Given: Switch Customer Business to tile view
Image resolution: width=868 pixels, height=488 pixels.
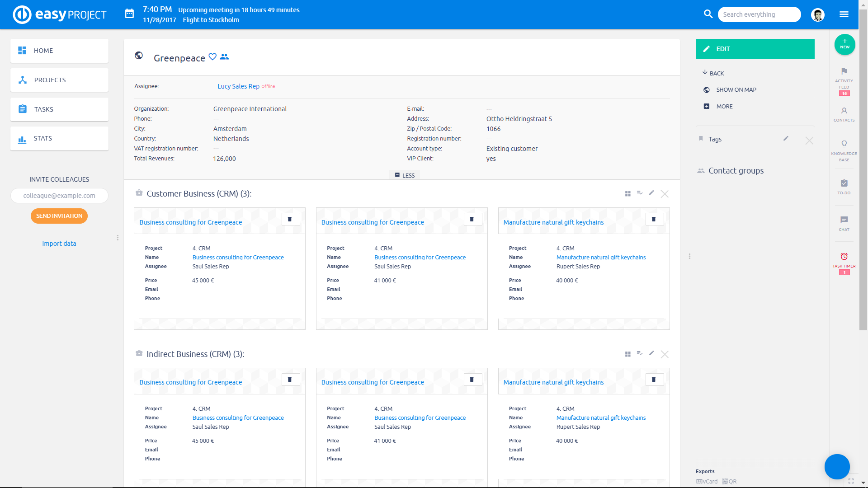Looking at the screenshot, I should pos(627,194).
